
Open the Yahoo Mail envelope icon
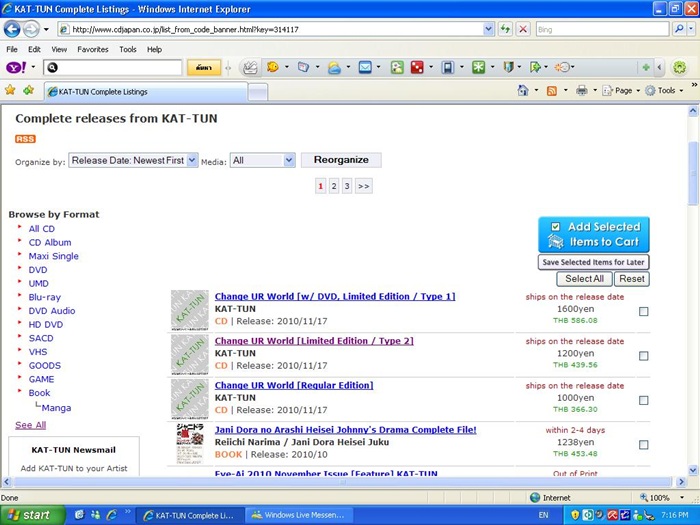(365, 67)
